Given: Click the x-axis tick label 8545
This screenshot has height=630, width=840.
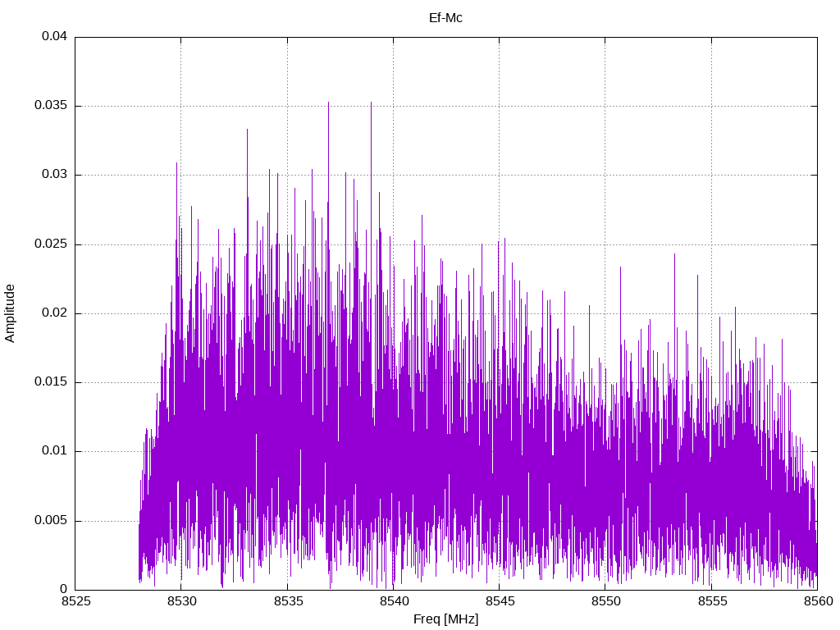Looking at the screenshot, I should [x=500, y=601].
